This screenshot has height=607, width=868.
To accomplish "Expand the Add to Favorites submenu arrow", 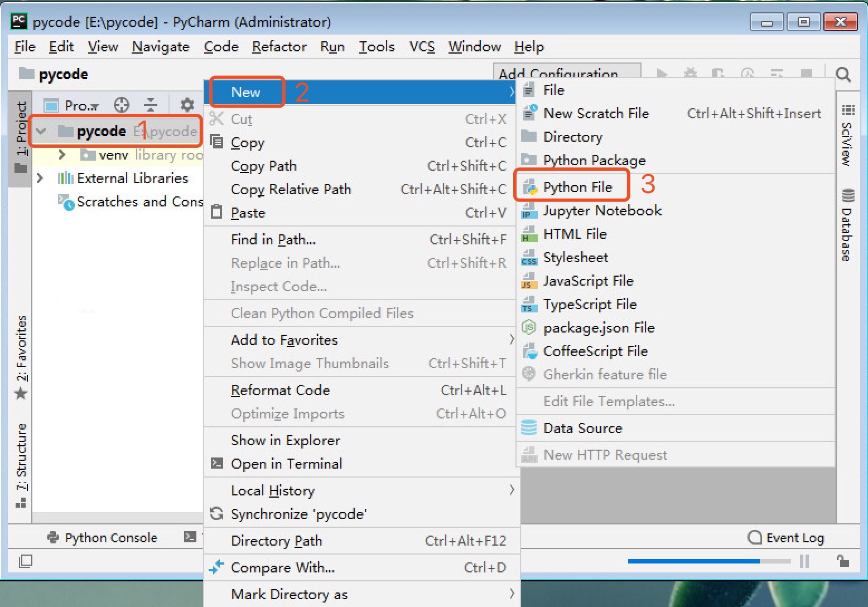I will pos(511,339).
